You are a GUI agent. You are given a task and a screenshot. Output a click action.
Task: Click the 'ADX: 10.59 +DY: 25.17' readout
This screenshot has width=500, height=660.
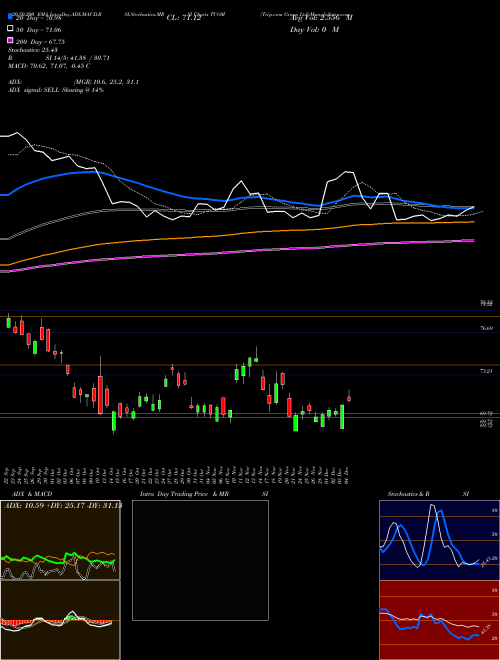(x=45, y=505)
